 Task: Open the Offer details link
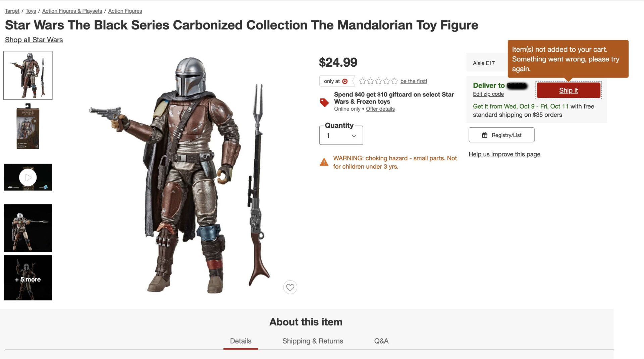click(380, 109)
